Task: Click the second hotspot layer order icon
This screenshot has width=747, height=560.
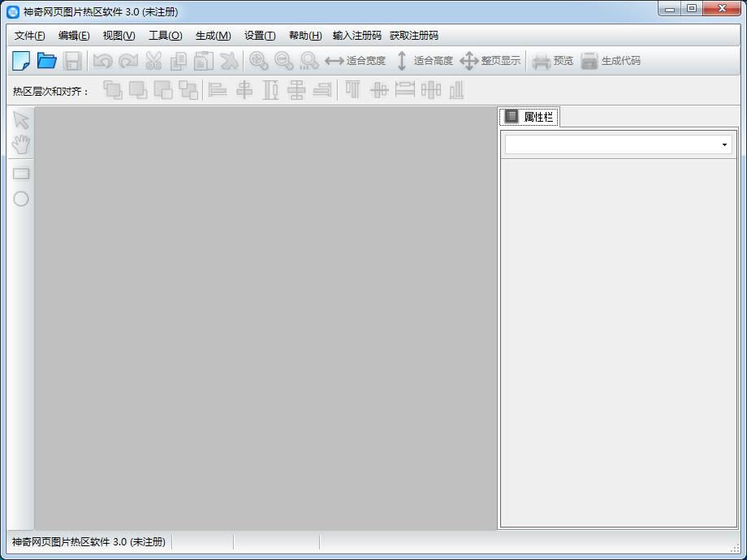Action: [x=138, y=89]
